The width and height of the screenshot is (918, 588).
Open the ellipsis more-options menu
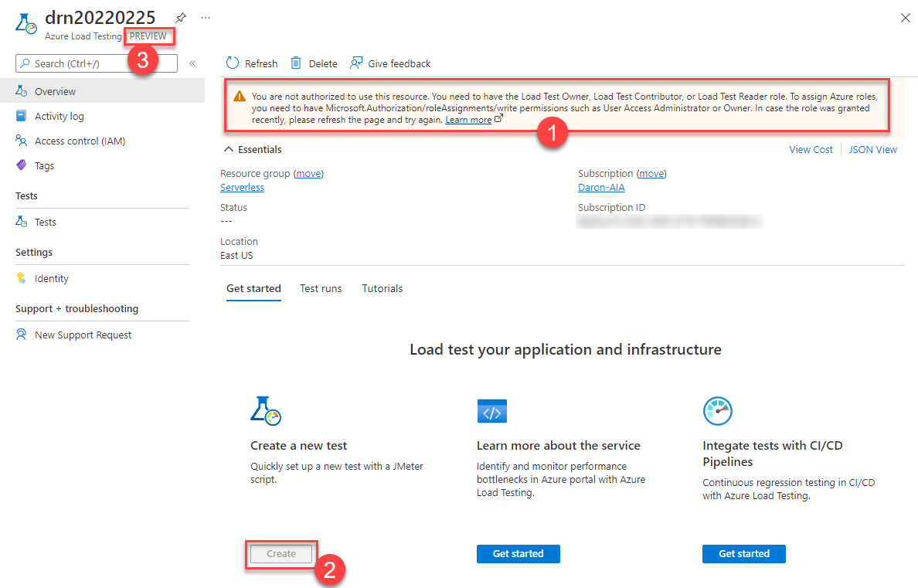pos(205,17)
